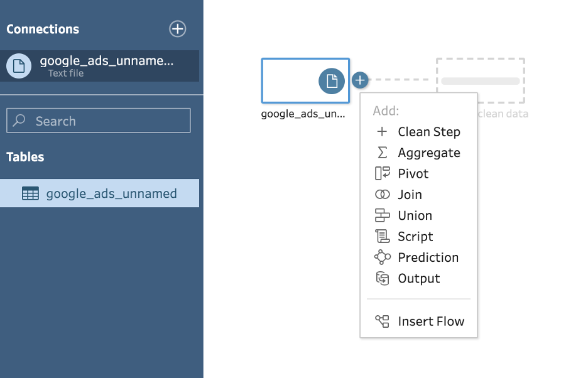Choose Clean Step from the Add menu
The width and height of the screenshot is (588, 378).
click(x=428, y=132)
